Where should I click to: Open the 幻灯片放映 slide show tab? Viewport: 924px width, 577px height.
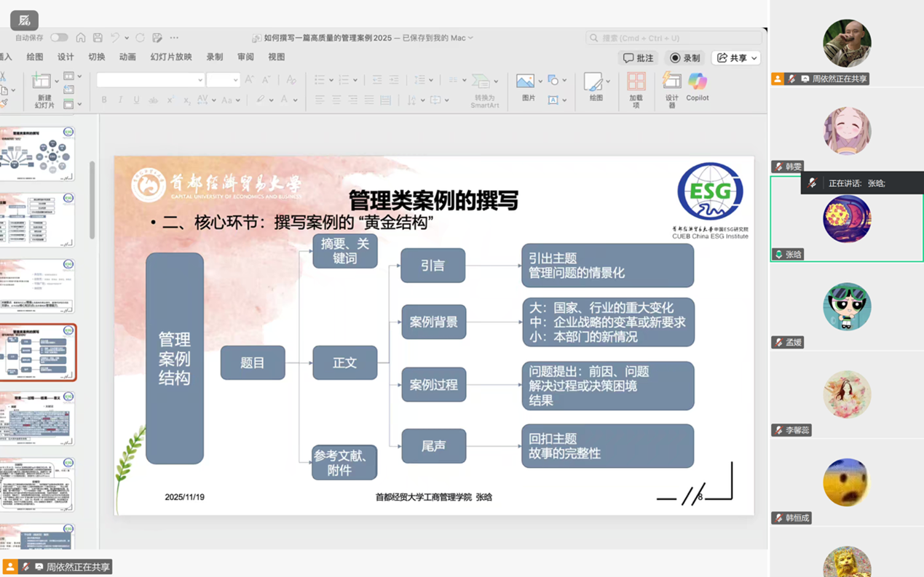pyautogui.click(x=171, y=57)
